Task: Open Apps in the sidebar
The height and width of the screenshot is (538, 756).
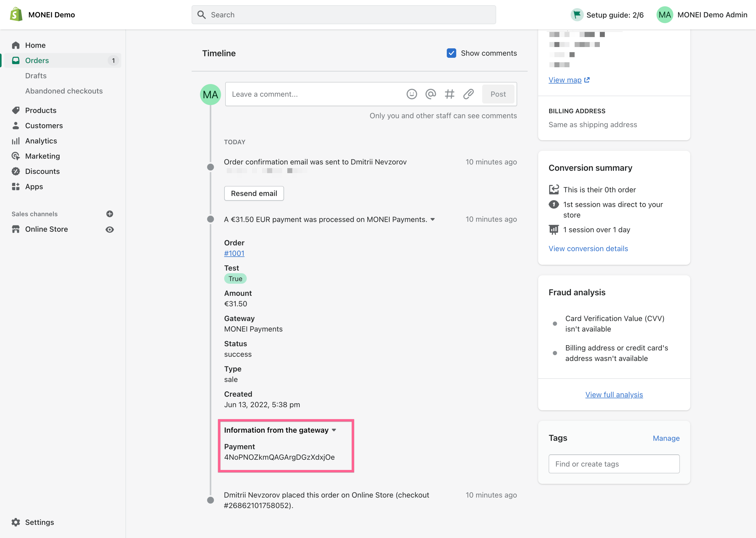Action: 34,187
